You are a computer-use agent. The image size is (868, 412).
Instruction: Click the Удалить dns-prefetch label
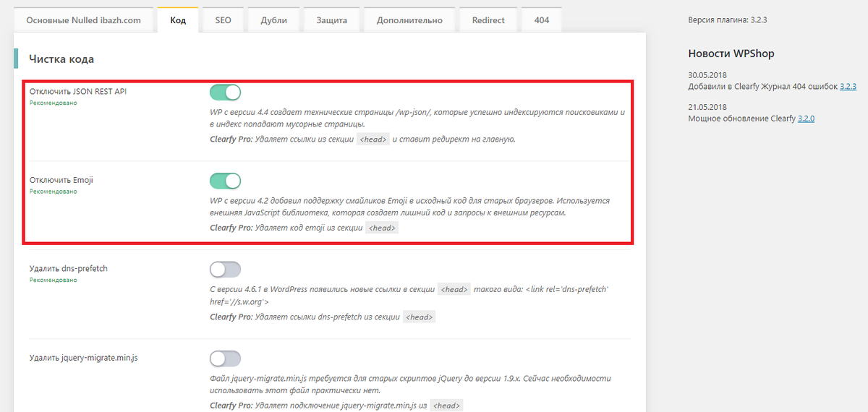[x=69, y=269]
